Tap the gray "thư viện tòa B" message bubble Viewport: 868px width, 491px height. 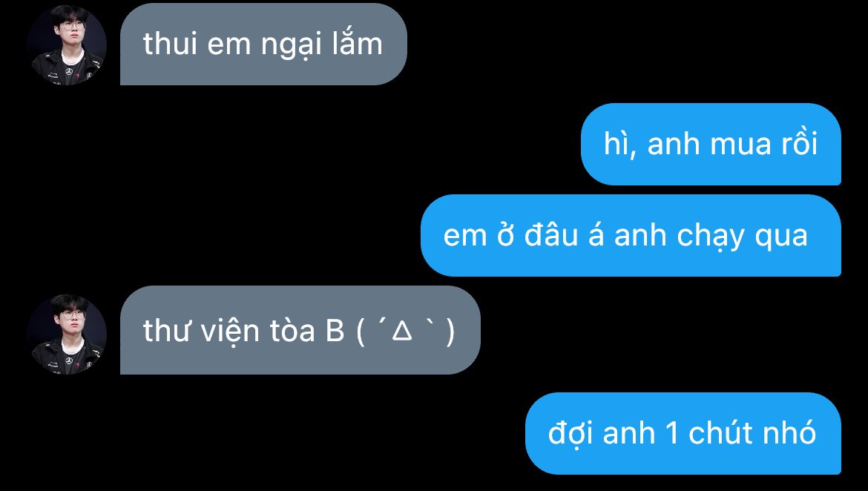(300, 331)
